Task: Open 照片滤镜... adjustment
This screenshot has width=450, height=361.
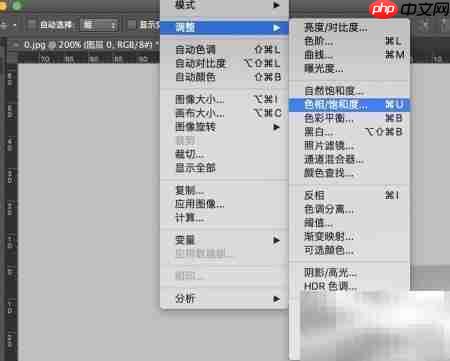Action: pos(349,146)
